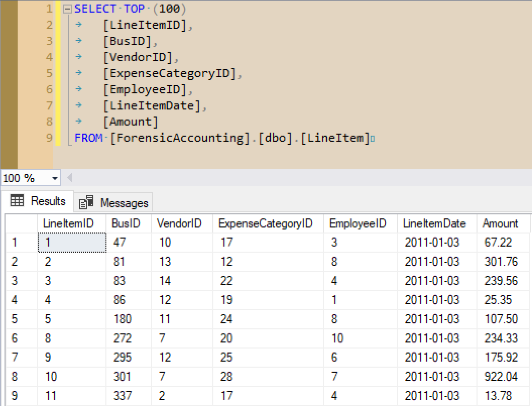Viewport: 532px width, 406px height.
Task: Open the 100 % zoom level dropdown
Action: [54, 178]
